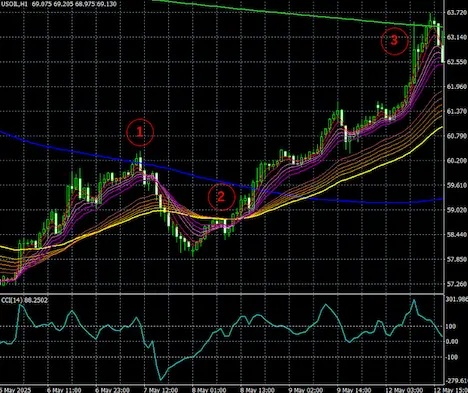Click the CCI 0.00 level label
468x393 pixels.
pos(453,342)
